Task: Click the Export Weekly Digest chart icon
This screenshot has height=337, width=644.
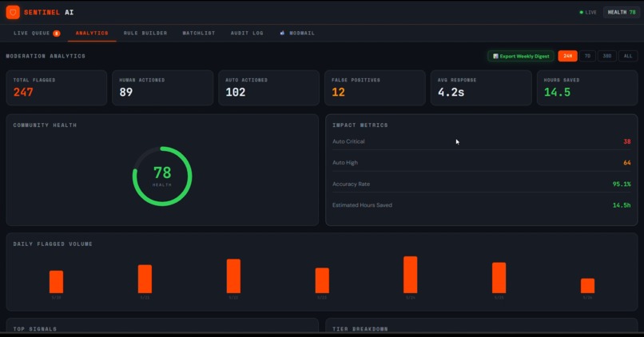Action: pos(495,56)
